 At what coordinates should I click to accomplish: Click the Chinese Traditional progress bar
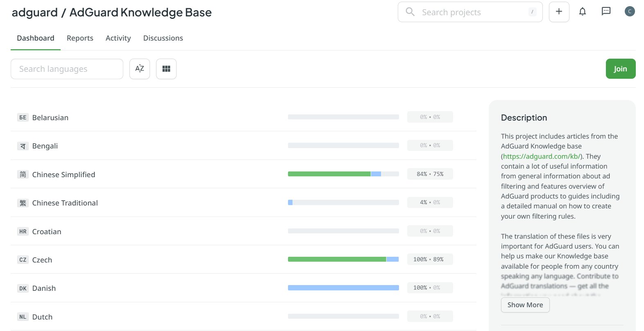pyautogui.click(x=343, y=203)
